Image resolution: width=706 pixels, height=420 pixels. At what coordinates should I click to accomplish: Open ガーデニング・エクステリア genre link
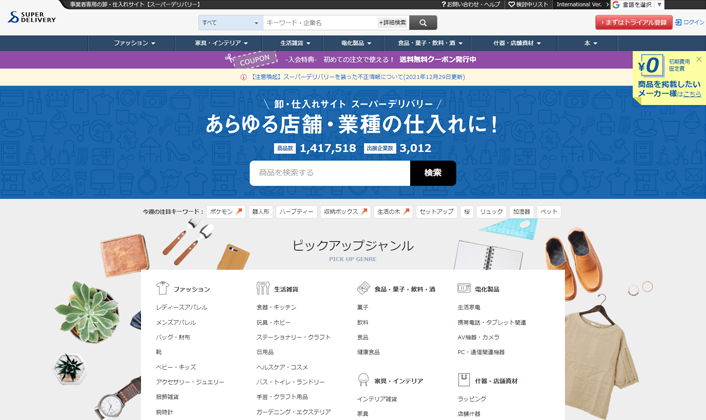click(x=294, y=412)
